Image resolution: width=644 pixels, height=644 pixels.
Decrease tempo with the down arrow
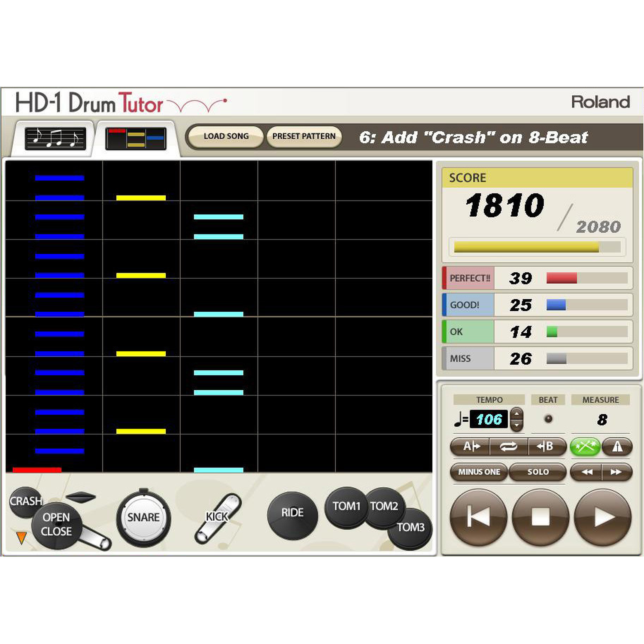click(x=516, y=425)
